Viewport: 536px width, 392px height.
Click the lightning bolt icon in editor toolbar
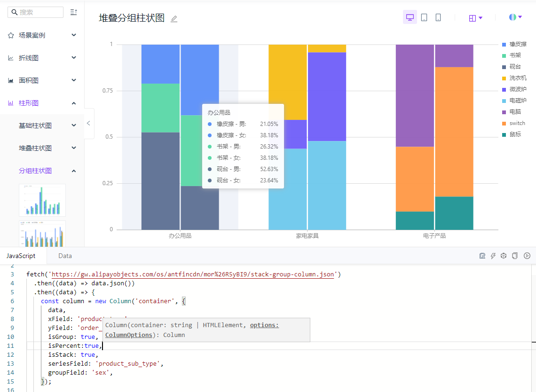493,256
